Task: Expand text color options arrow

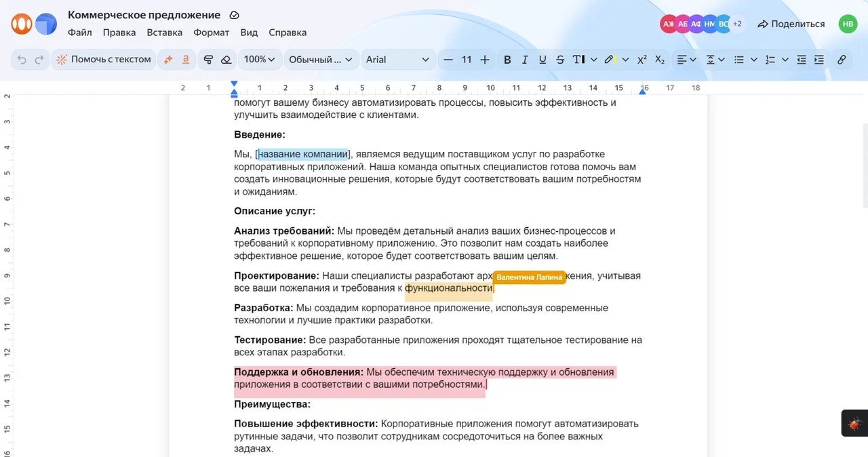Action: tap(594, 60)
